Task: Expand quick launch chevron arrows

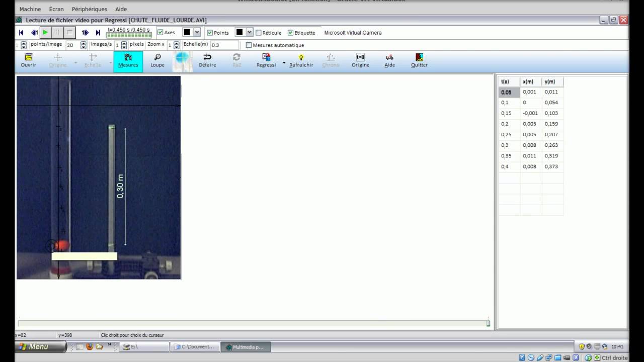Action: 110,345
